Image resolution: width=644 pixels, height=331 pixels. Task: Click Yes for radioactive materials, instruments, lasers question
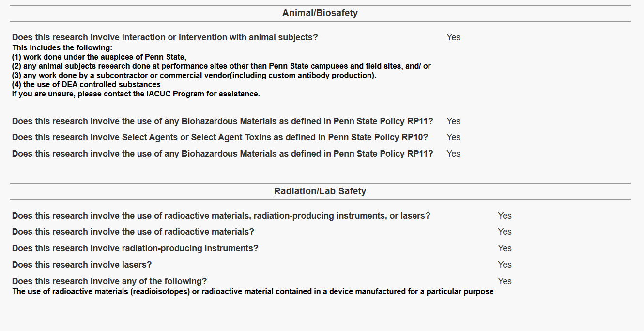click(505, 216)
